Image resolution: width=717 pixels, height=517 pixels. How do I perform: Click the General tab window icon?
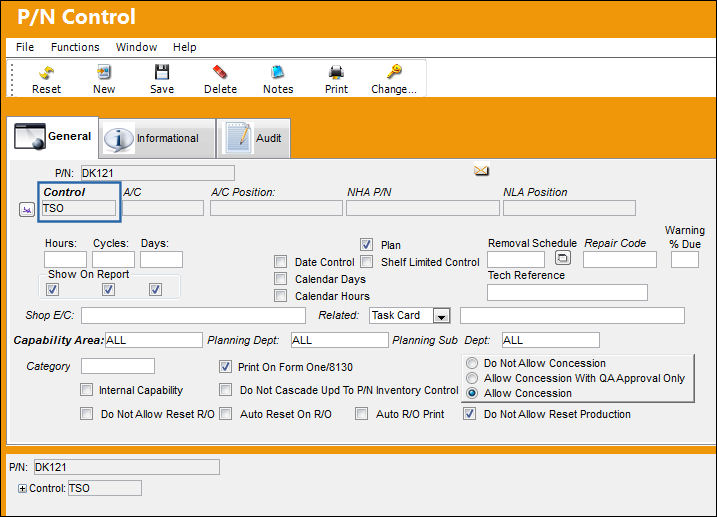[x=30, y=136]
